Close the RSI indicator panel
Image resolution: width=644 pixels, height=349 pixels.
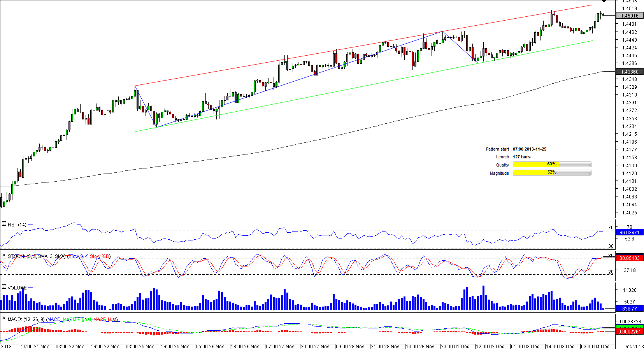(4, 224)
